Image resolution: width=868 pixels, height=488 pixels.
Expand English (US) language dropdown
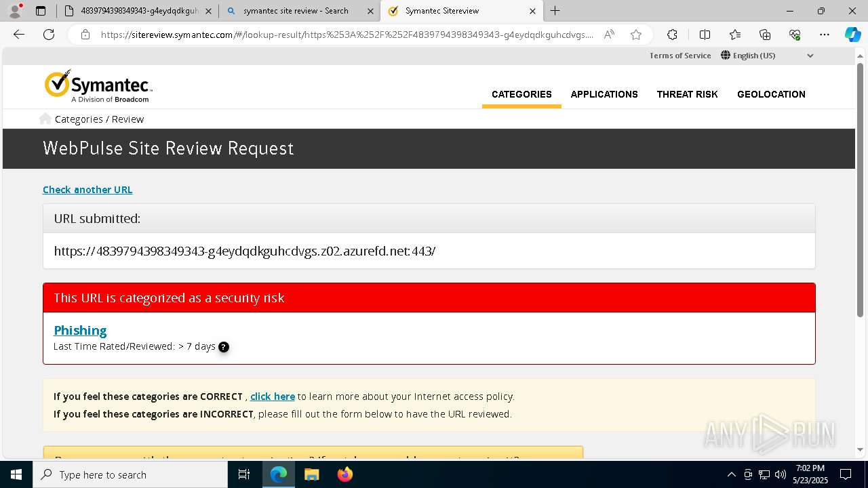[768, 56]
